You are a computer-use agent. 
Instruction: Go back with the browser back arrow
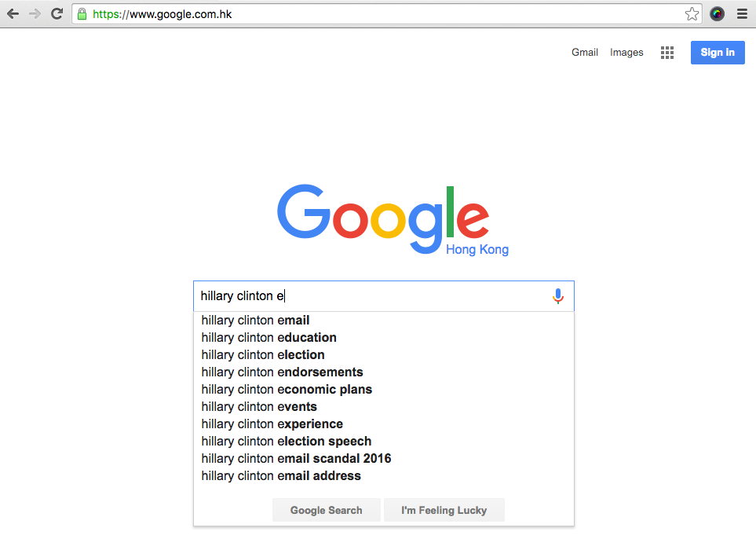13,14
